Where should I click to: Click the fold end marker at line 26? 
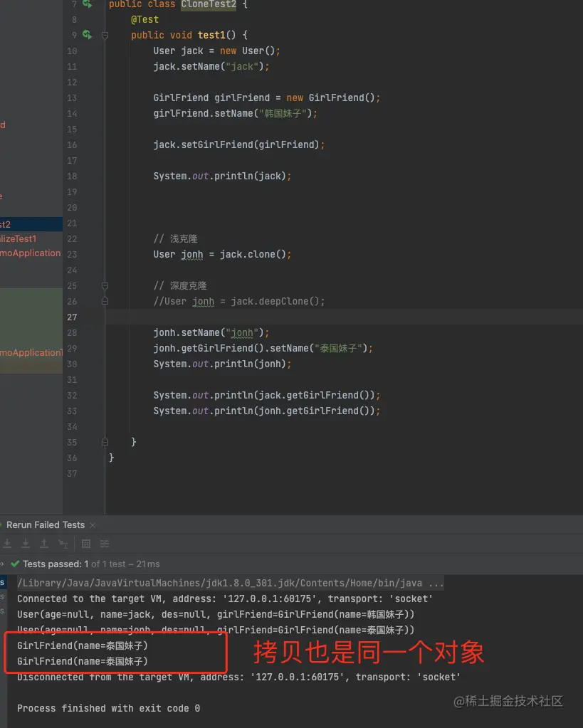[x=105, y=301]
